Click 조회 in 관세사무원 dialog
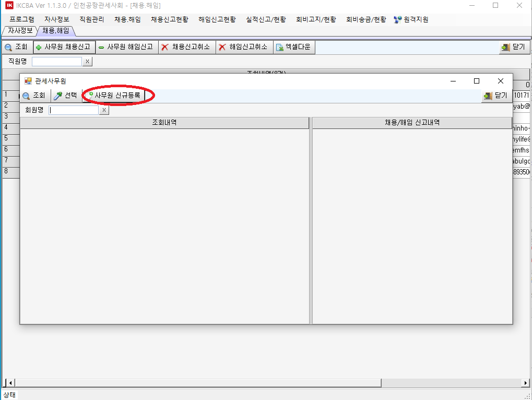Image resolution: width=532 pixels, height=400 pixels. coord(34,96)
